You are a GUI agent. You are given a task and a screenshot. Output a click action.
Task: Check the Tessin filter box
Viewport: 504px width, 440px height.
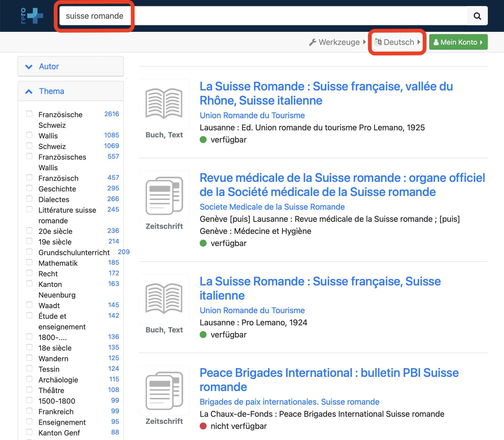[29, 368]
